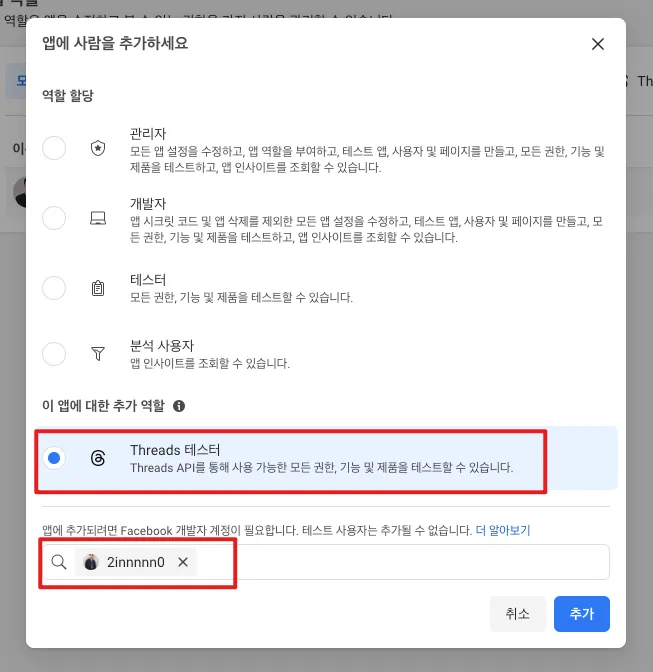Remove the 2innnnn0 user chip
653x672 pixels.
tap(183, 562)
